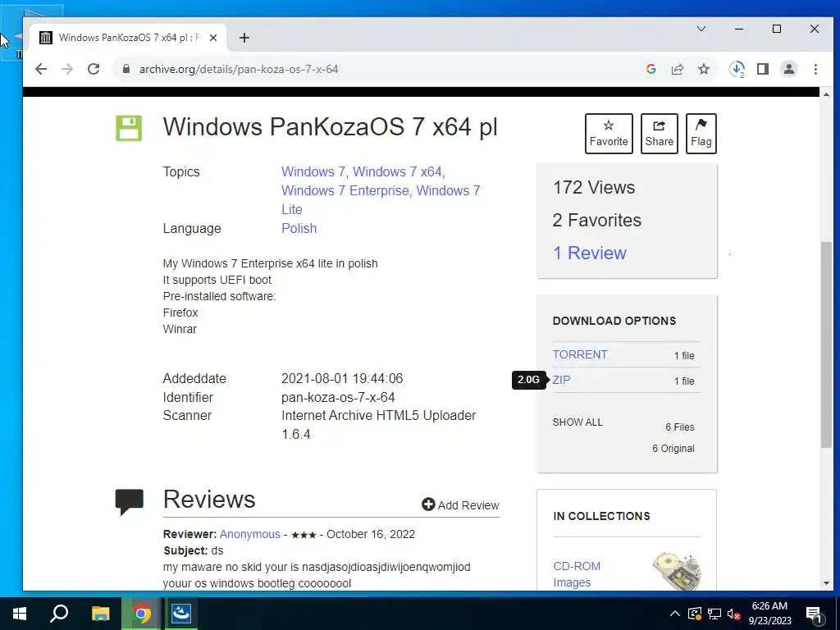Select identifier pan-koza-os-7-x-64 text
This screenshot has width=840, height=630.
coord(338,398)
